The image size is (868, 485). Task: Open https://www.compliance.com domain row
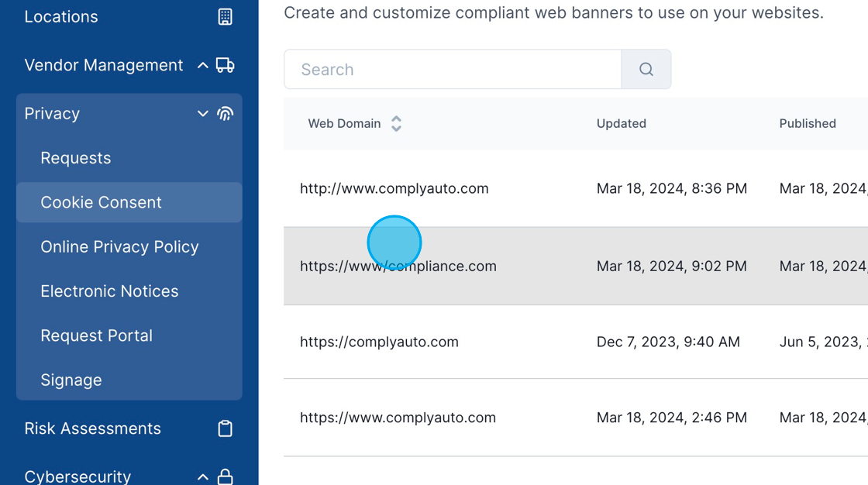click(576, 266)
